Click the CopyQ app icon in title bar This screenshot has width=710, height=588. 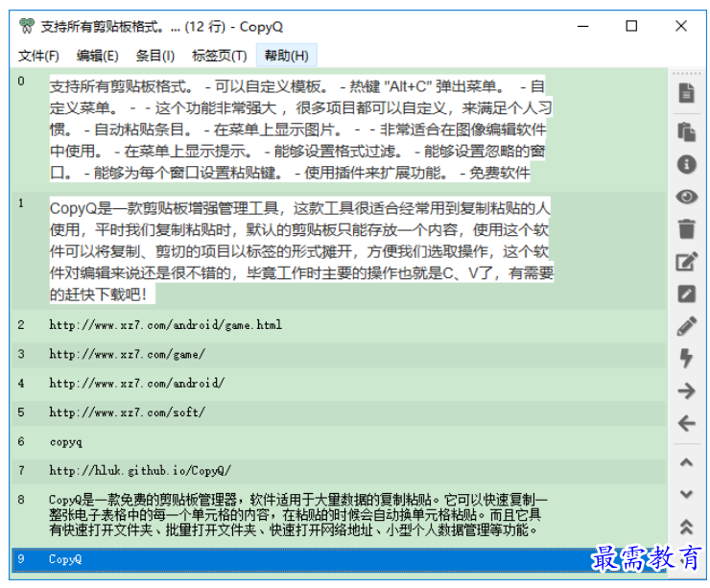[x=27, y=26]
